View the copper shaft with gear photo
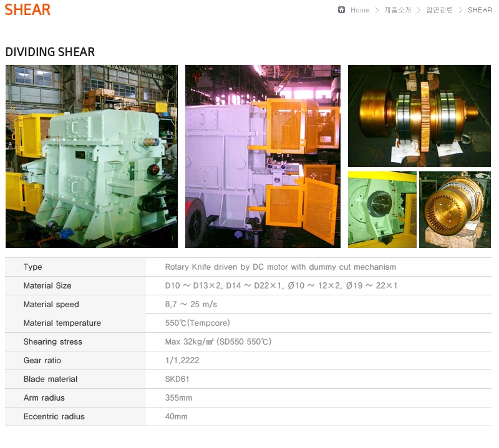499x448 pixels. point(419,116)
